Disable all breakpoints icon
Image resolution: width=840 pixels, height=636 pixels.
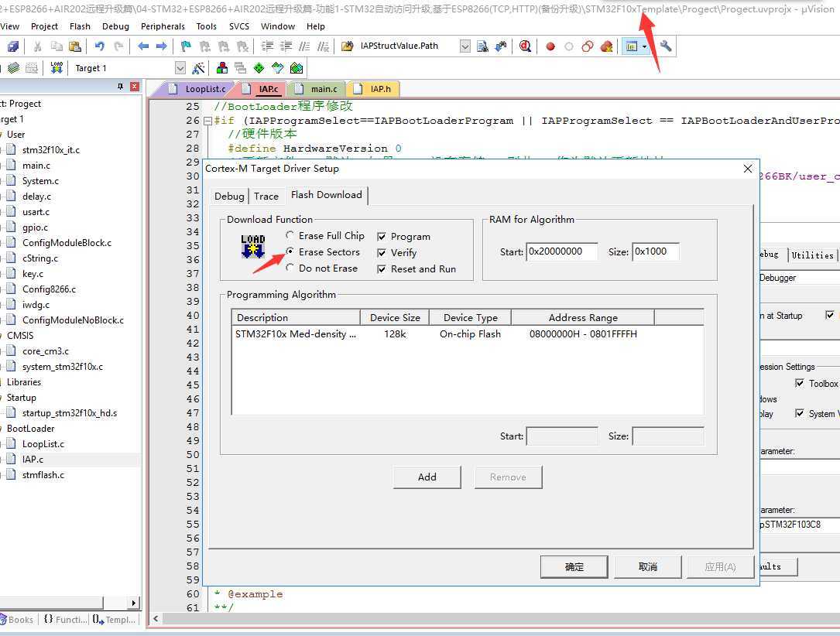588,46
